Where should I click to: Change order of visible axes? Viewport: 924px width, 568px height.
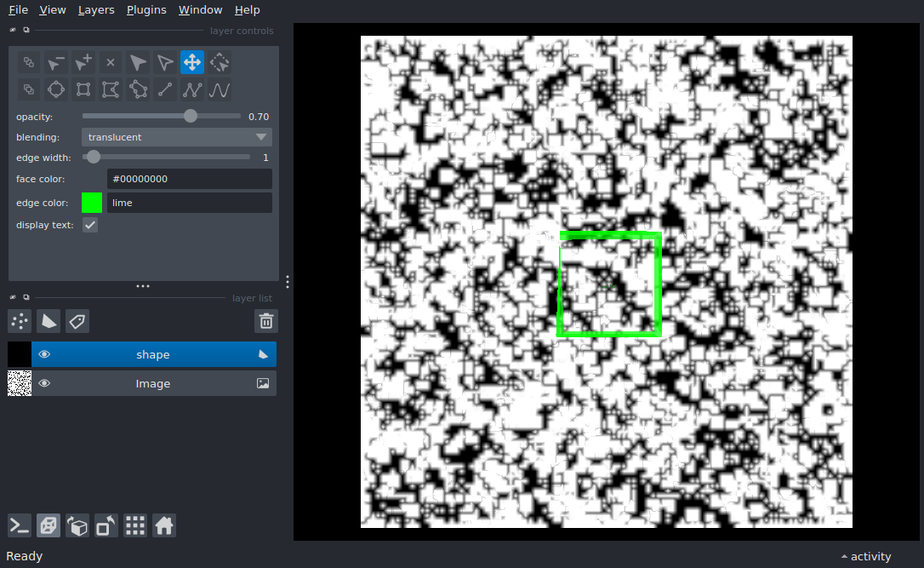coord(77,525)
